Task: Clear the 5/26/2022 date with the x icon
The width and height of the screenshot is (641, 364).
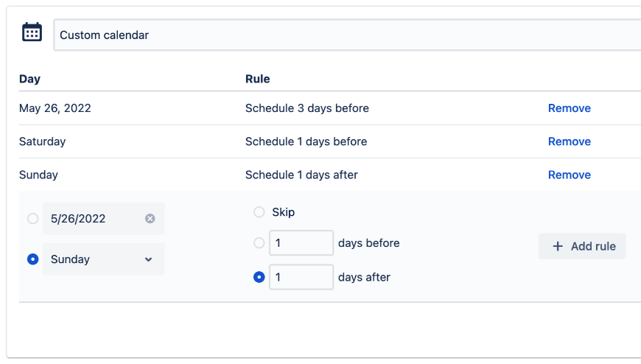Action: 150,219
